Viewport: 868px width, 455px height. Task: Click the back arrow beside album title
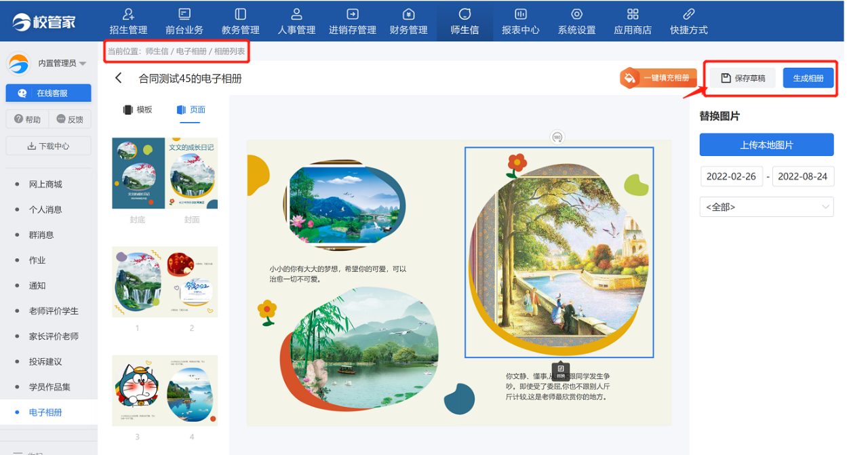[x=119, y=78]
